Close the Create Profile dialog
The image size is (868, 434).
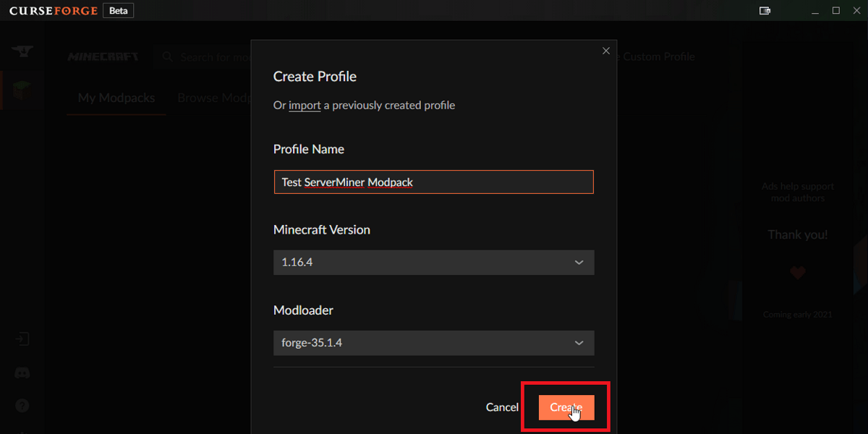[x=606, y=51]
